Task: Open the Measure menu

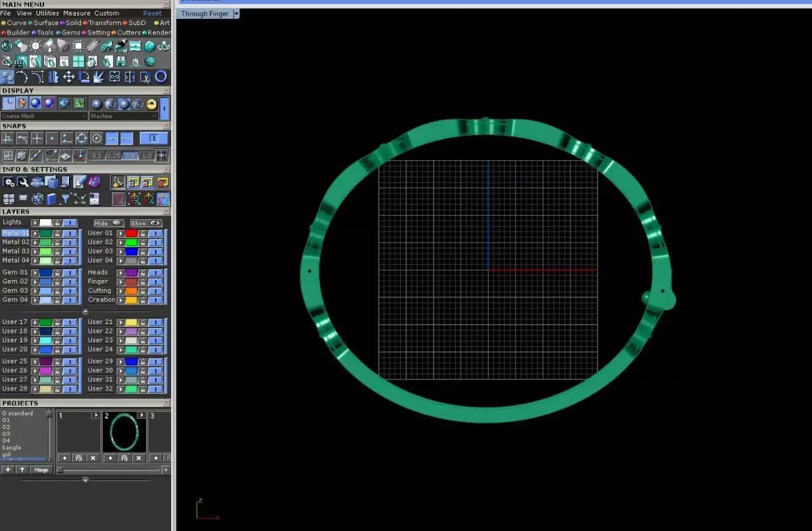Action: (77, 14)
